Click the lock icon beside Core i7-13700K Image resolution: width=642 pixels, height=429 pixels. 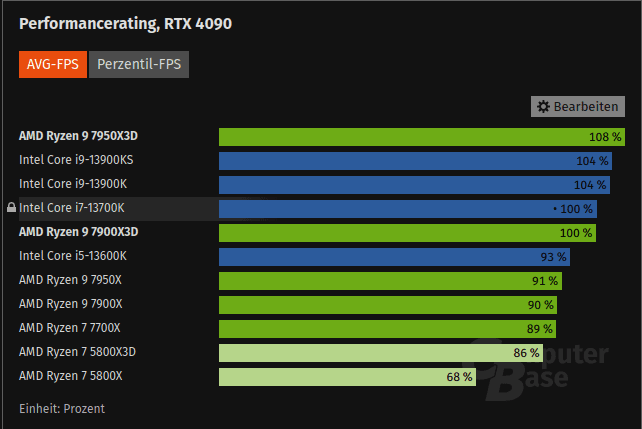(11, 208)
